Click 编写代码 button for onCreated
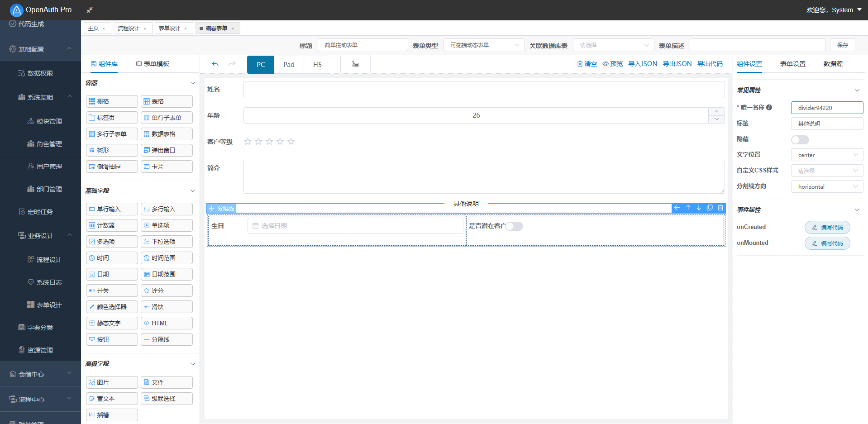The width and height of the screenshot is (868, 424). coord(827,227)
